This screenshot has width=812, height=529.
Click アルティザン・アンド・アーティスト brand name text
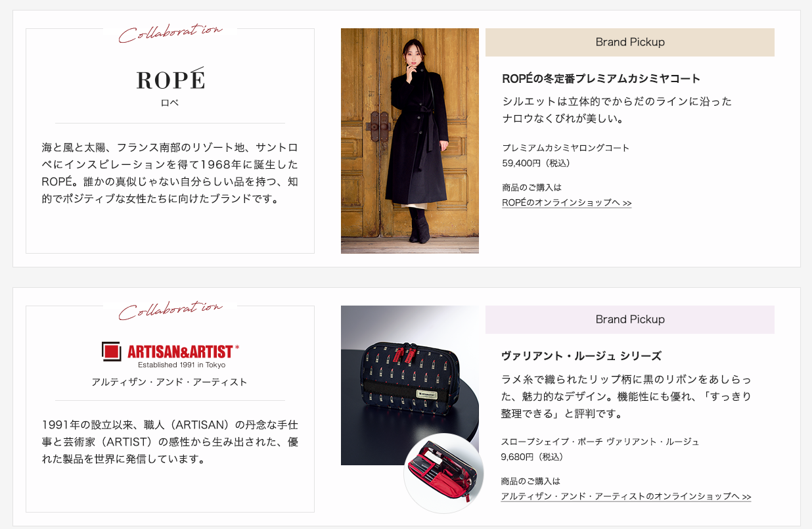(x=169, y=382)
